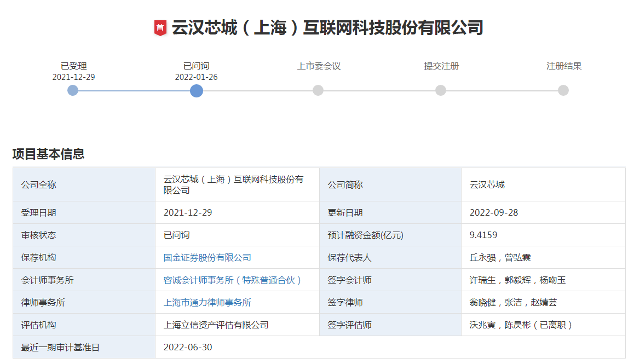Click the 律师事务所 label cell
This screenshot has width=634, height=364.
(x=84, y=302)
